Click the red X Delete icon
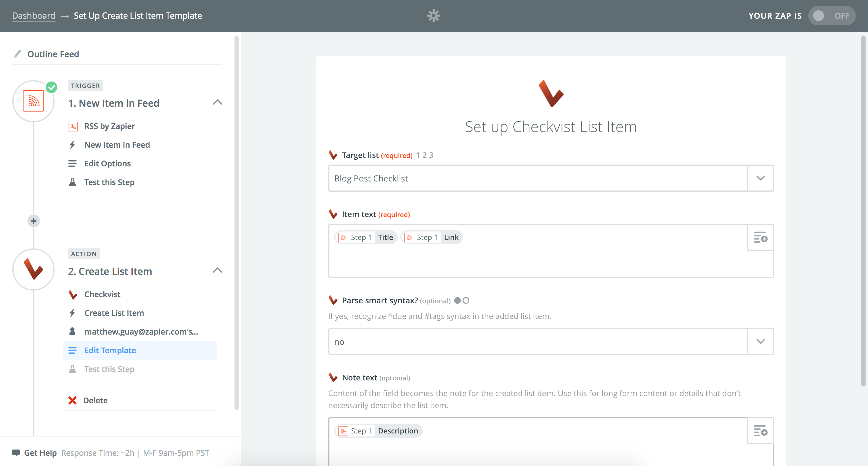This screenshot has height=466, width=868. point(72,400)
